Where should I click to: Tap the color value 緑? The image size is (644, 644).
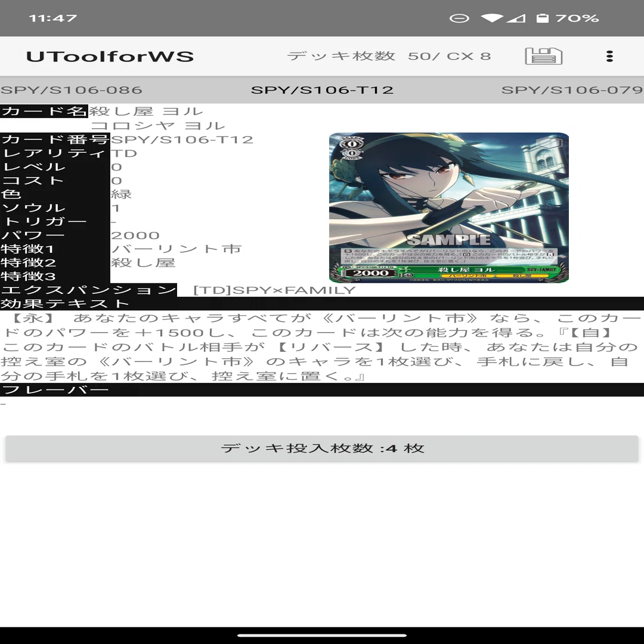(121, 194)
